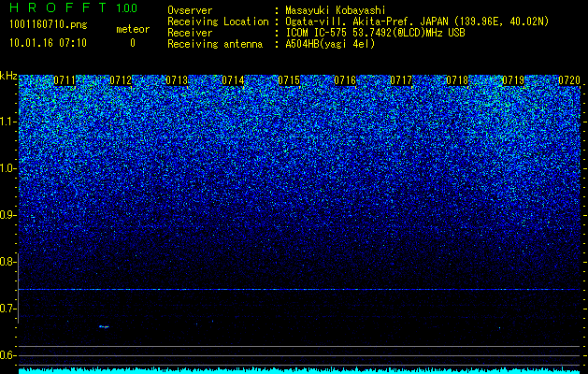The image size is (588, 374).
Task: Click the ICOM IC-575 receiver text
Action: coord(375,33)
